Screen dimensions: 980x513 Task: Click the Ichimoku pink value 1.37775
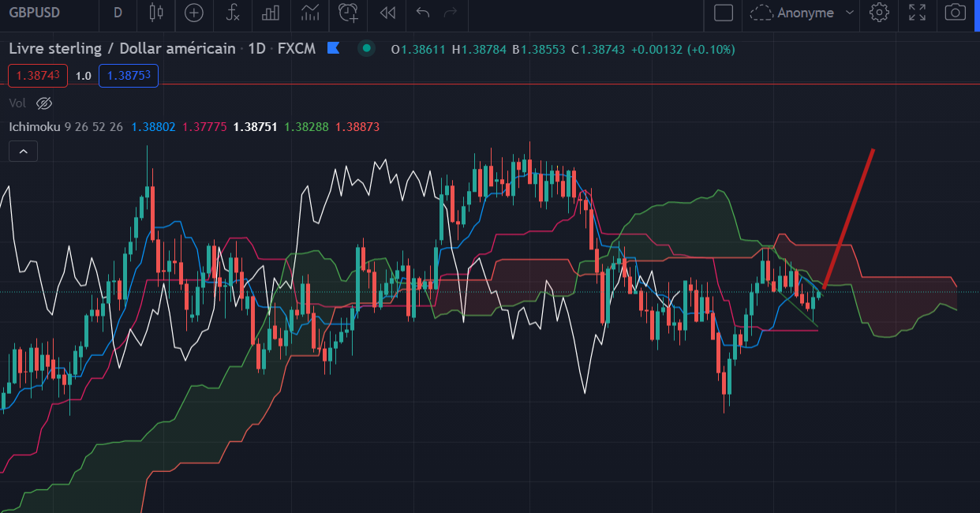coord(204,126)
